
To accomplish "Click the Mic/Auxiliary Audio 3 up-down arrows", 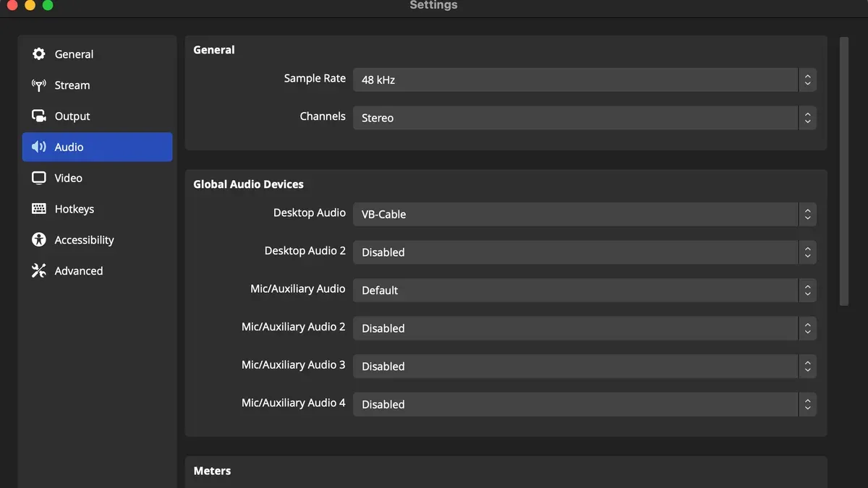I will 807,366.
